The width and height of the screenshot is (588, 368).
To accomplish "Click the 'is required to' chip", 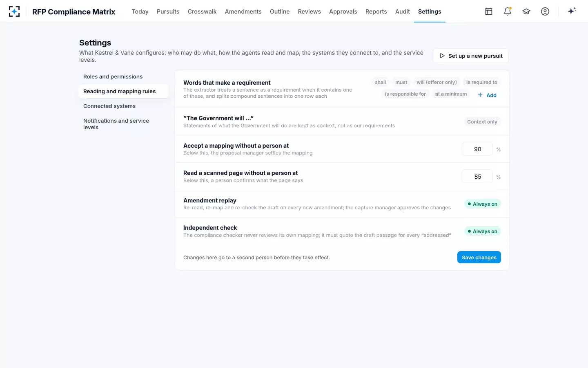I will pyautogui.click(x=482, y=82).
